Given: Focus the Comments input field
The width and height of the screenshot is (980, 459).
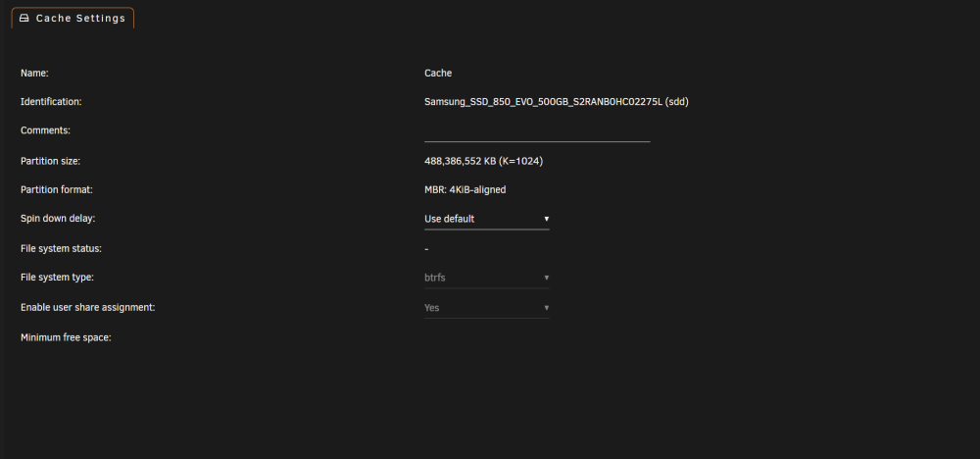Looking at the screenshot, I should click(537, 132).
